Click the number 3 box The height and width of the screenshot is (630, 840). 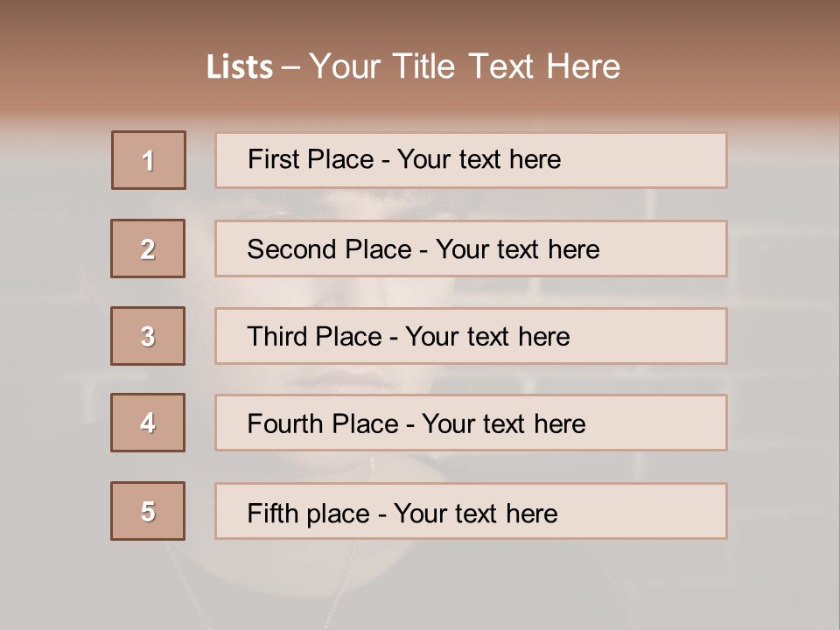point(148,336)
